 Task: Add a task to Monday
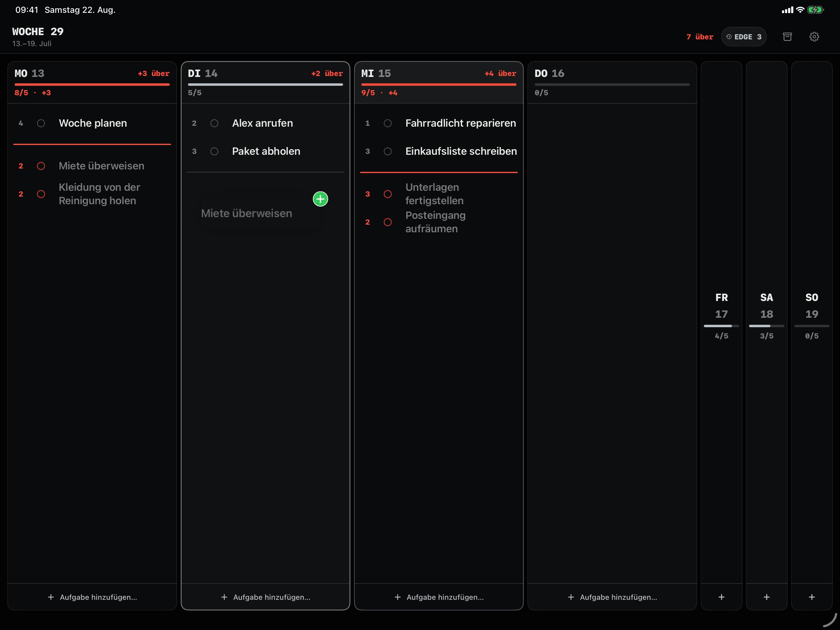pyautogui.click(x=92, y=597)
